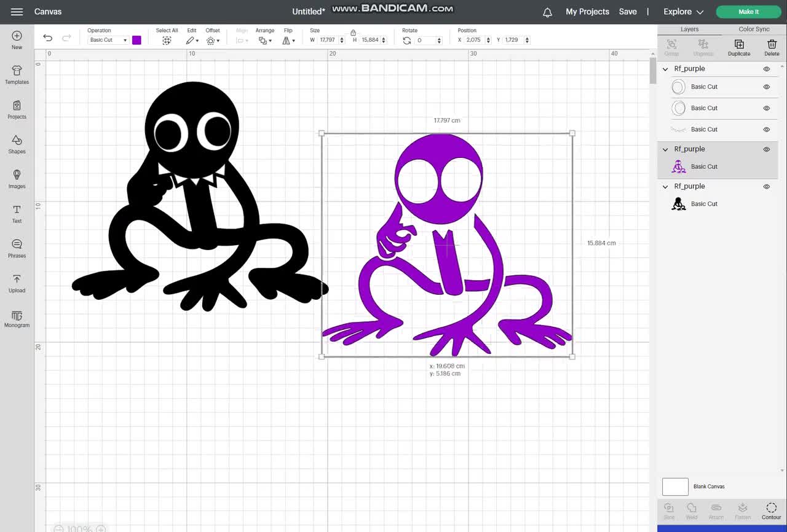The height and width of the screenshot is (532, 787).
Task: Click the zoom in button
Action: point(101,529)
